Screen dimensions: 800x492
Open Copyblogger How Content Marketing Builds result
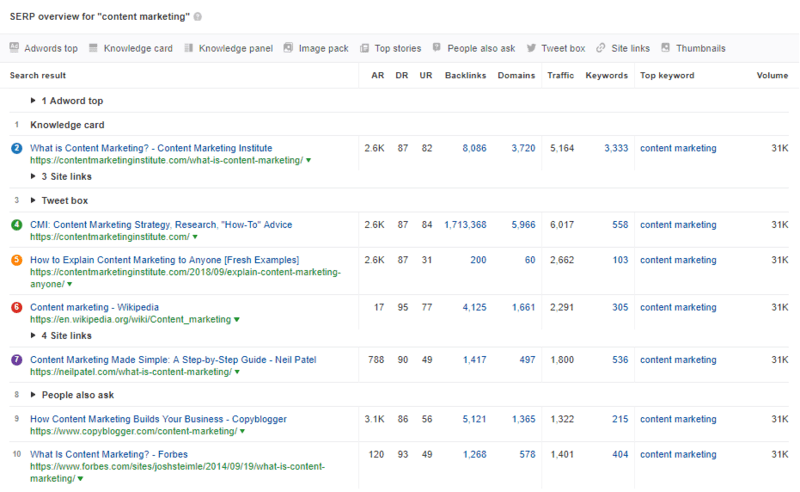click(158, 419)
